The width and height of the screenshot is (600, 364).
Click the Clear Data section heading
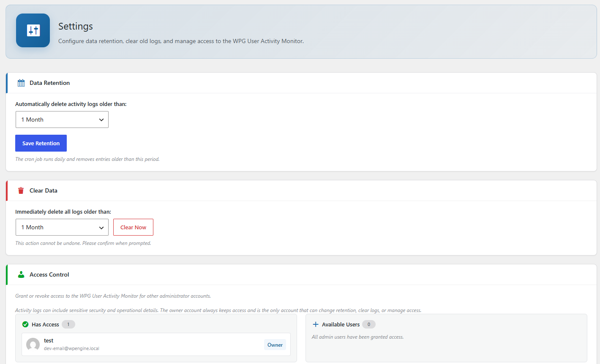coord(44,190)
